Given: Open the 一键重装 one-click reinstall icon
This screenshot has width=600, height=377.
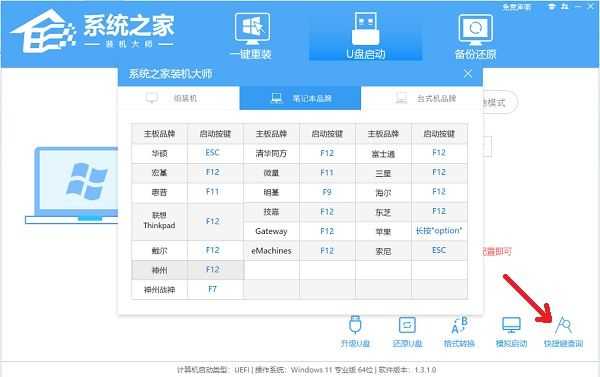Looking at the screenshot, I should pos(252,36).
